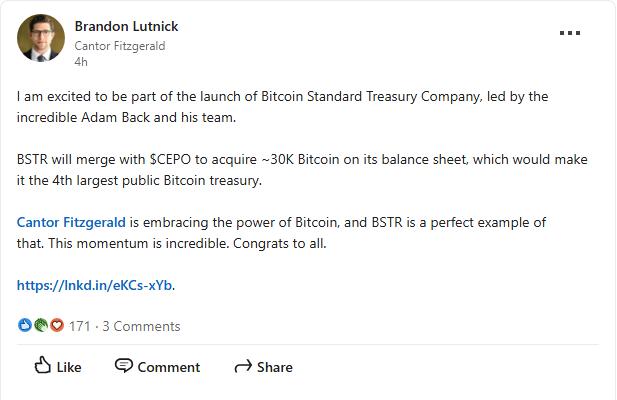View the 171 reactions list
The image size is (617, 400).
tap(80, 326)
